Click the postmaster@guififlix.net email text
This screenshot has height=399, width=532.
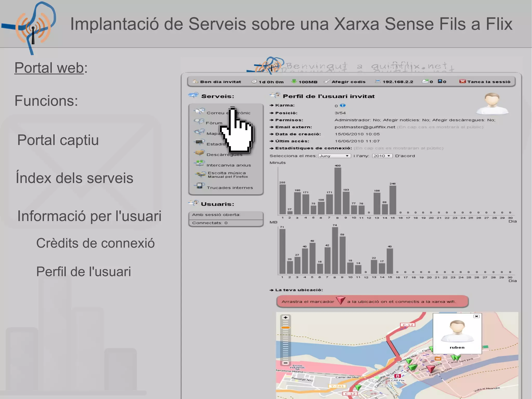click(x=365, y=127)
